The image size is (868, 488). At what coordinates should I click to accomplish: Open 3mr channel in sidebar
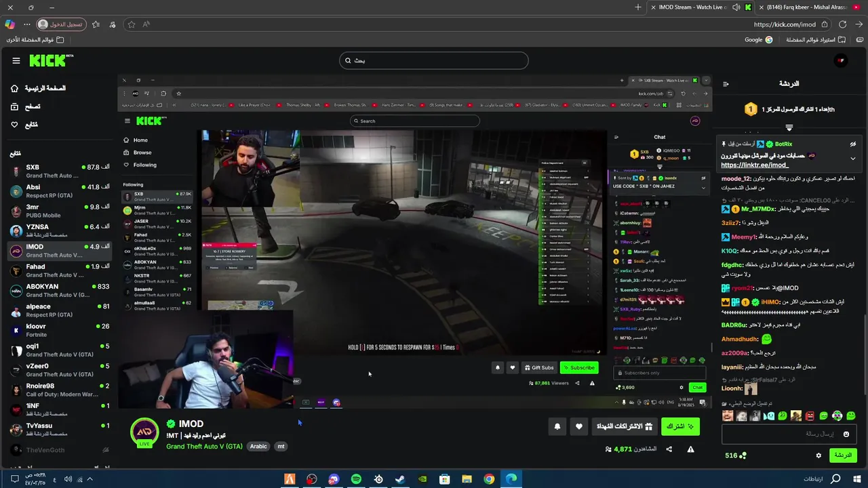(60, 211)
